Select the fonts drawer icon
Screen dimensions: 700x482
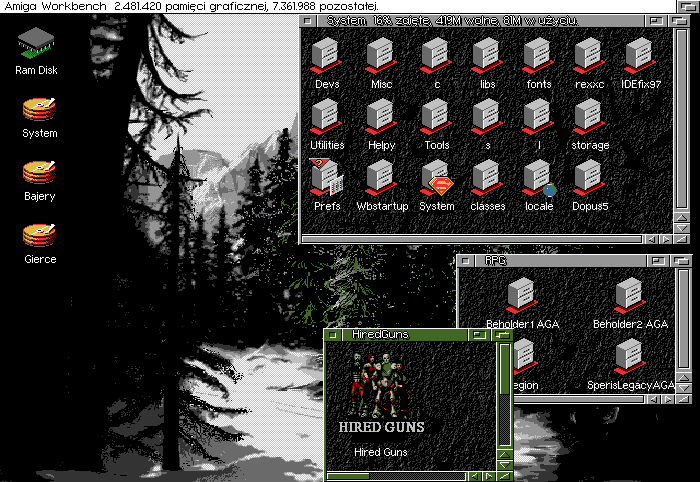[x=538, y=63]
